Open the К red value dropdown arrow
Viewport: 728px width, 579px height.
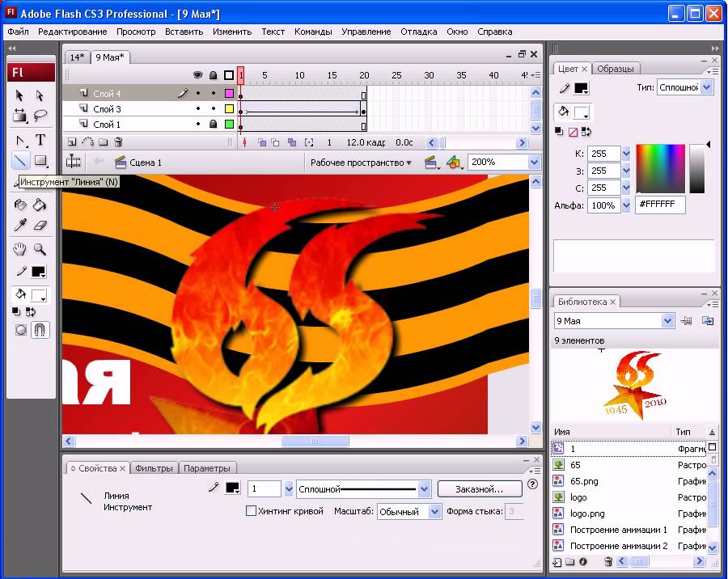click(626, 153)
